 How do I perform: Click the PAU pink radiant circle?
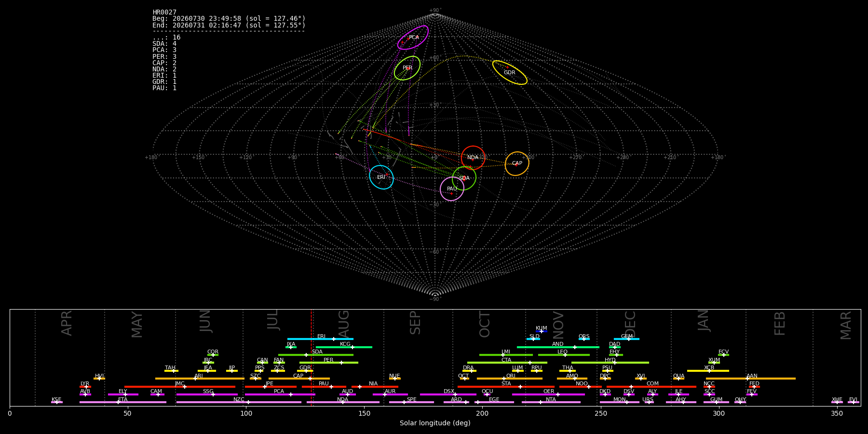tap(452, 189)
